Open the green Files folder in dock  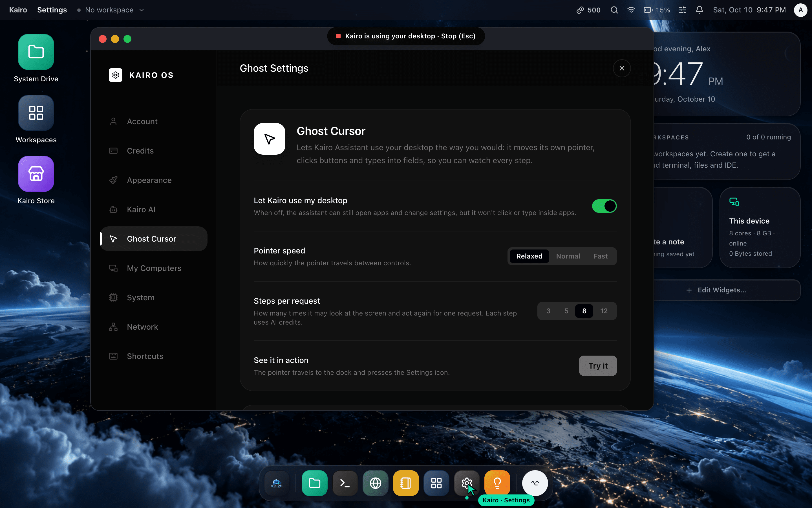pyautogui.click(x=314, y=483)
